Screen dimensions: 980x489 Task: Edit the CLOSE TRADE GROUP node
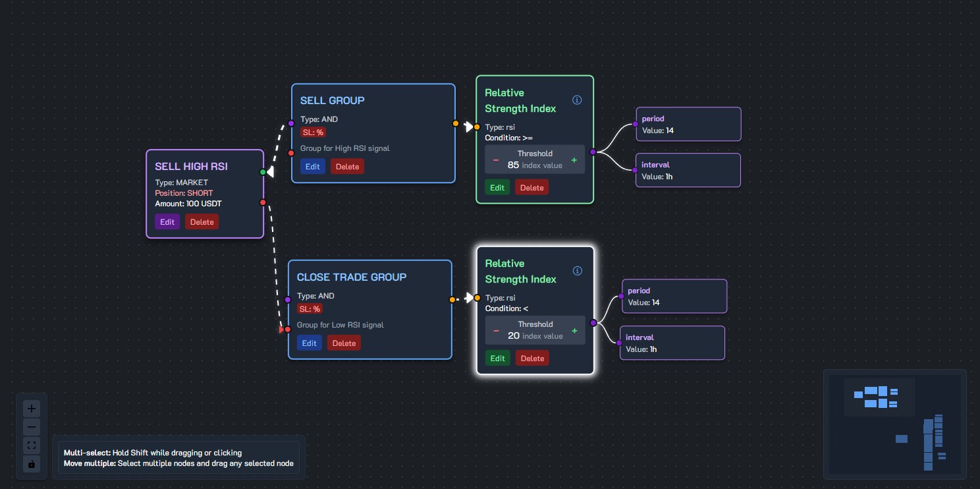[x=309, y=343]
